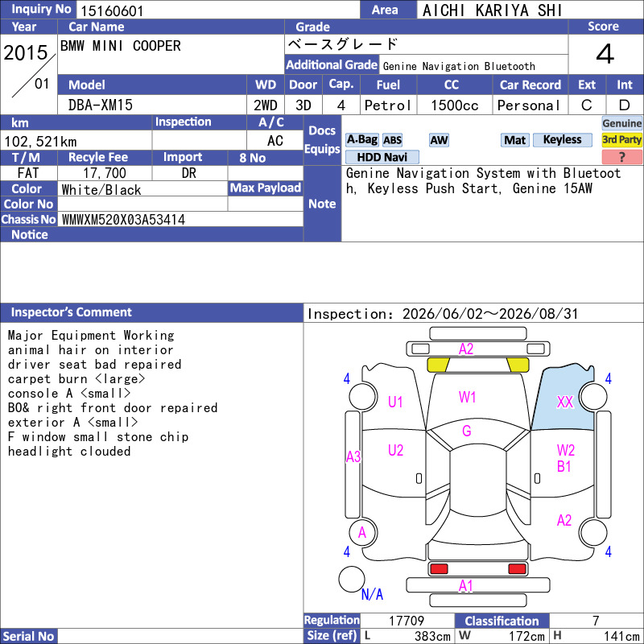Click the height value 141cm
Image resolution: width=644 pixels, height=644 pixels.
tap(621, 636)
